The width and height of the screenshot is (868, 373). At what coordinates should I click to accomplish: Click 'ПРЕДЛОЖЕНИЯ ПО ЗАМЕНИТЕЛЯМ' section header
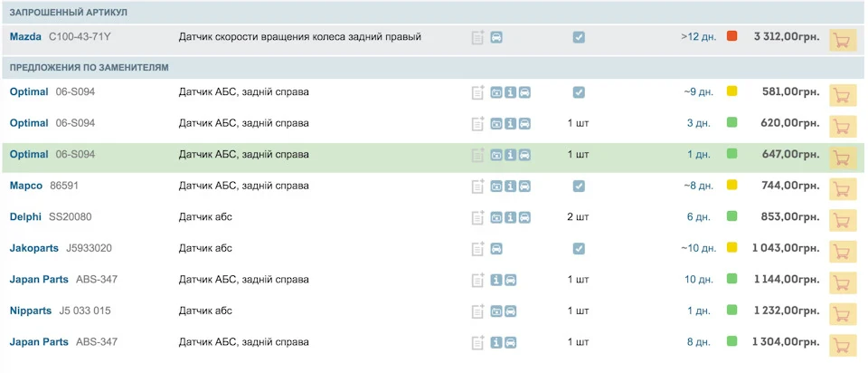(x=90, y=68)
